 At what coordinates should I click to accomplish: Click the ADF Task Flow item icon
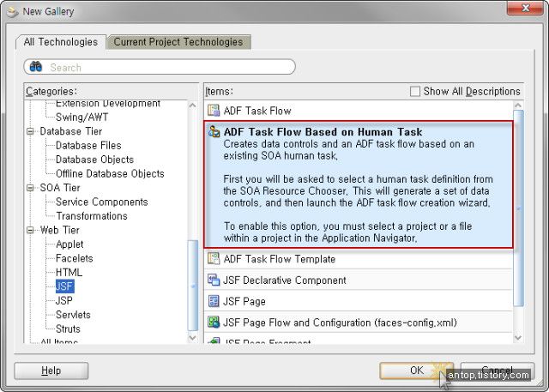point(214,111)
